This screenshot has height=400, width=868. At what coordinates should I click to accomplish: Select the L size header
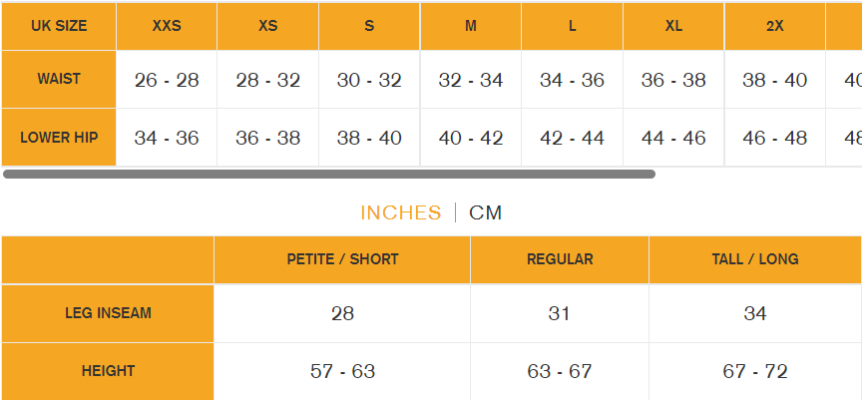tap(573, 26)
